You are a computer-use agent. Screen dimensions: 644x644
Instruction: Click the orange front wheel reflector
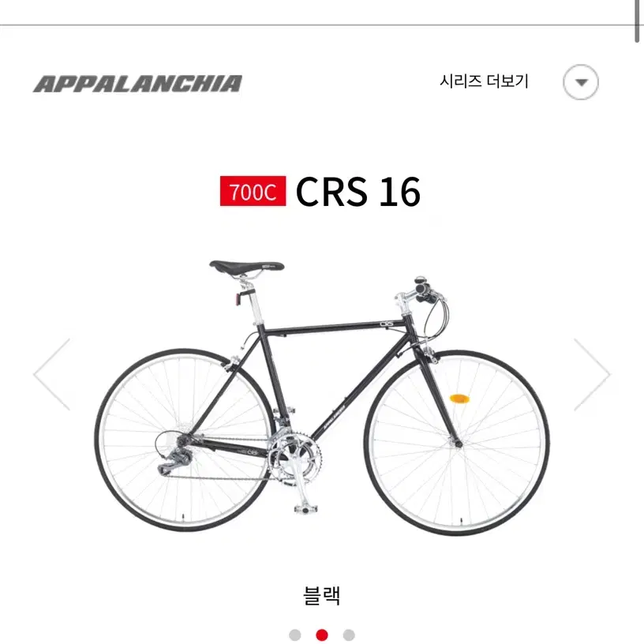459,399
